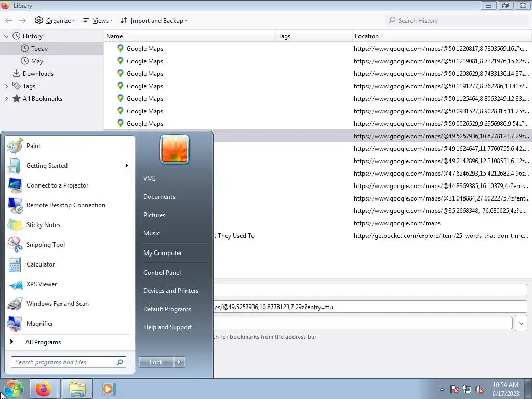Go forward in Library with the forward arrow
Viewport: 532px width, 399px height.
coord(22,21)
